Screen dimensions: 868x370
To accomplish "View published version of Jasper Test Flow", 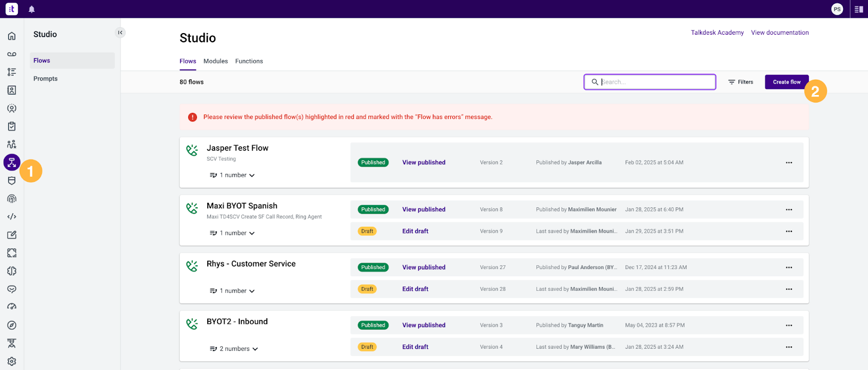I will pyautogui.click(x=424, y=163).
